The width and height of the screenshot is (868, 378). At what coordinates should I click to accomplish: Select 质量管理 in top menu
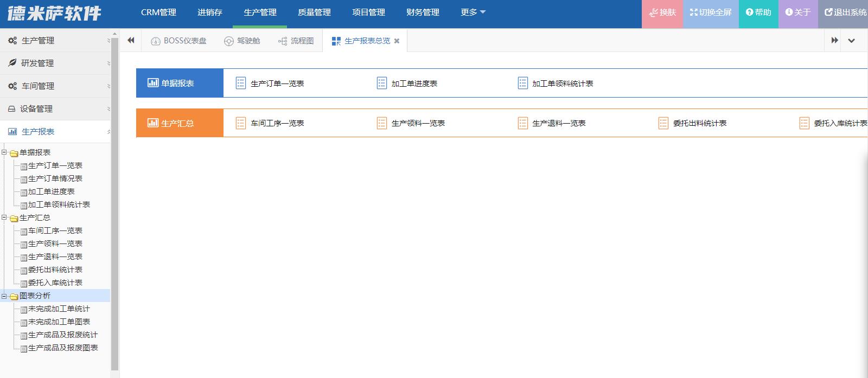click(314, 12)
